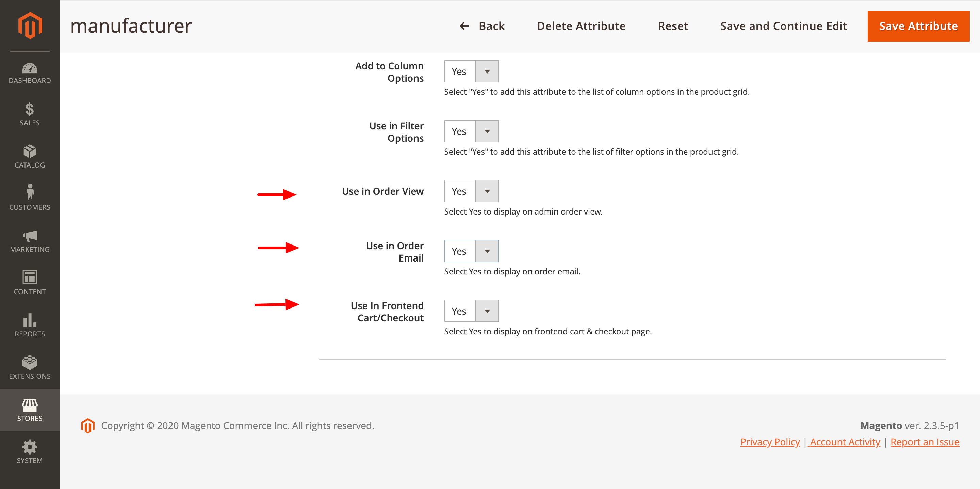Screen dimensions: 980x489
Task: Click the Use in Order Email label
Action: click(395, 252)
